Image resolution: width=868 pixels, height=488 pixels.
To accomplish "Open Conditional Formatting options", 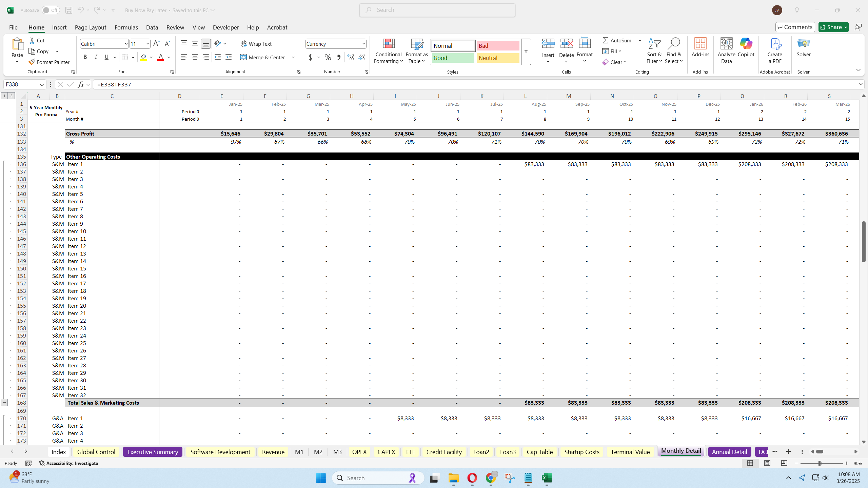I will [x=388, y=51].
